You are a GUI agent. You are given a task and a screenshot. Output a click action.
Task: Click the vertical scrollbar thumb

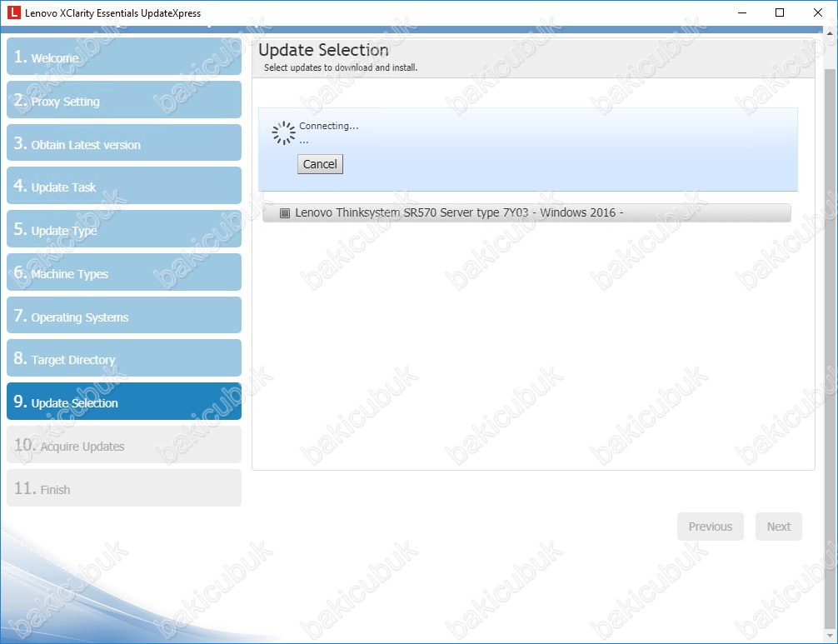(x=831, y=347)
